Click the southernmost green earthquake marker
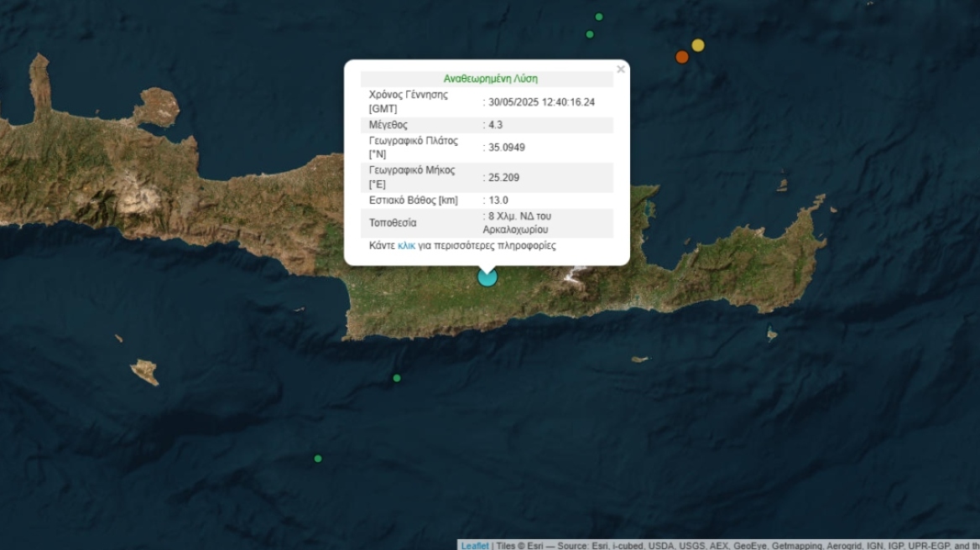The height and width of the screenshot is (550, 980). pyautogui.click(x=317, y=459)
